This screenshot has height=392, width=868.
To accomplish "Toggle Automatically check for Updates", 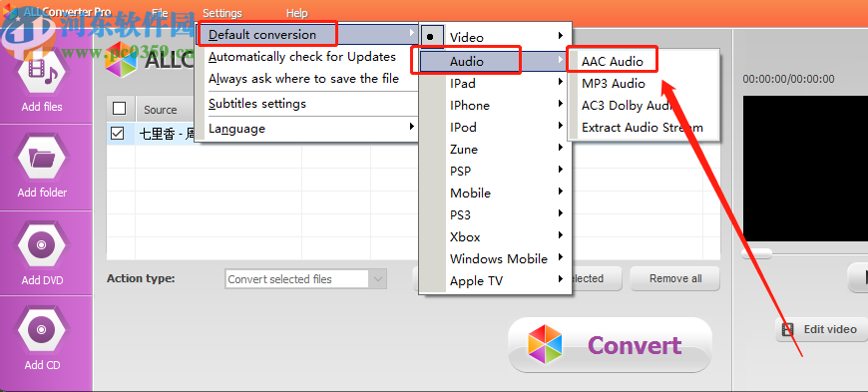I will tap(306, 57).
